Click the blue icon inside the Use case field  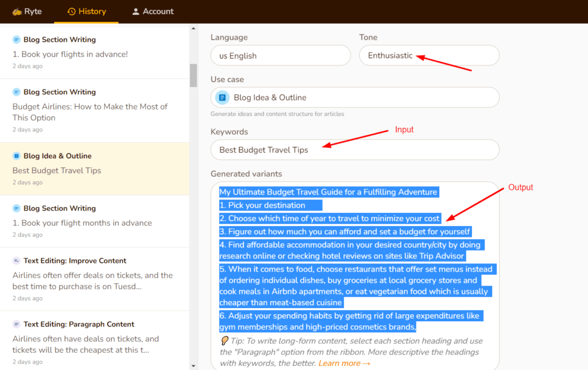point(222,97)
